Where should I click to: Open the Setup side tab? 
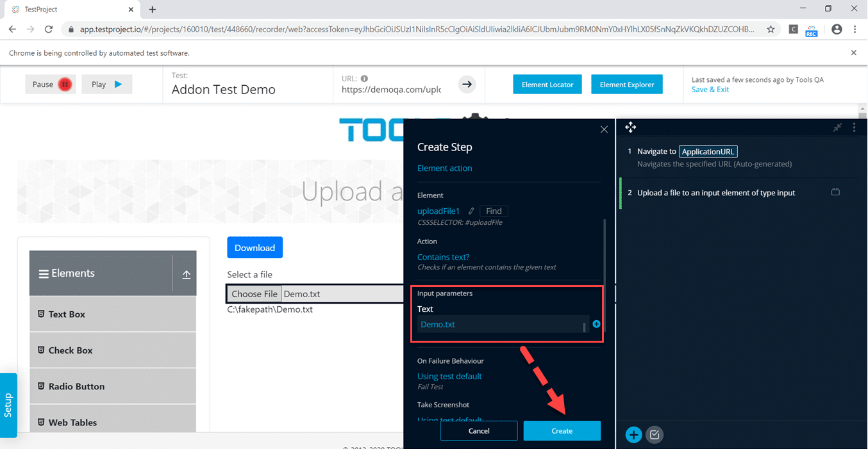tap(8, 405)
